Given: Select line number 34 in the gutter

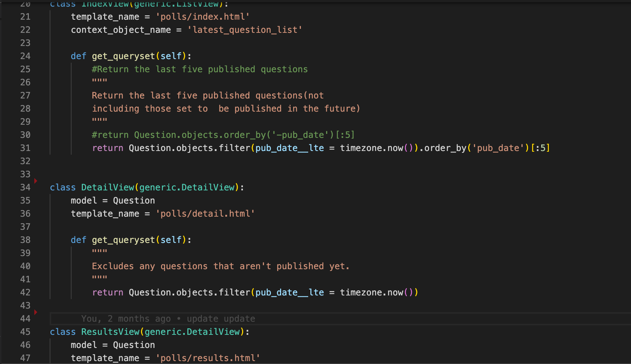Looking at the screenshot, I should 25,187.
